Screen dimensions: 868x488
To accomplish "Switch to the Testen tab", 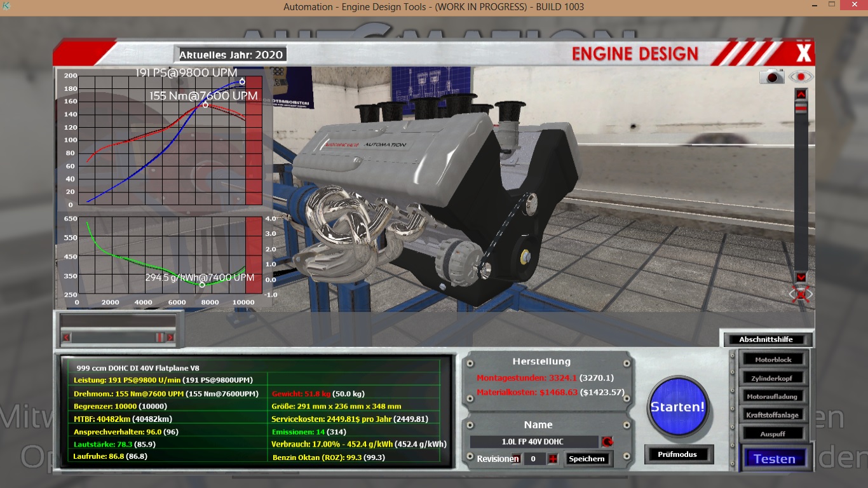I will pyautogui.click(x=774, y=459).
